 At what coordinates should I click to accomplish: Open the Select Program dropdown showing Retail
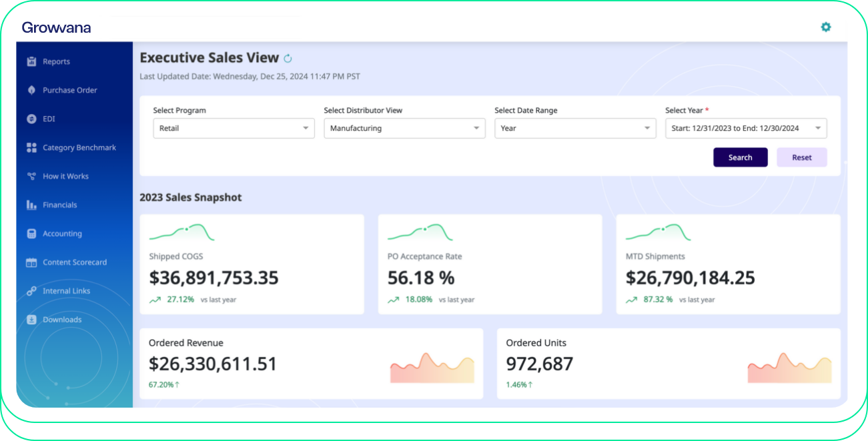[x=234, y=128]
